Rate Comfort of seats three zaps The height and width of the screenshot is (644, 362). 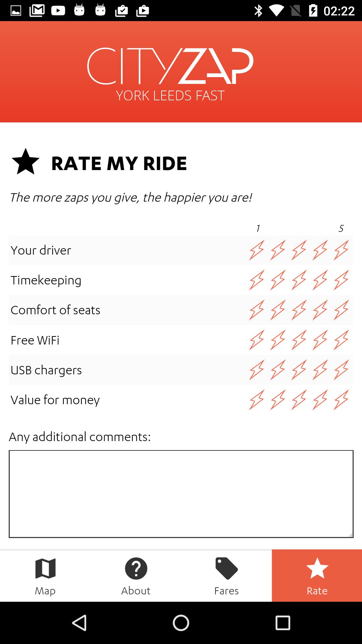tap(299, 310)
